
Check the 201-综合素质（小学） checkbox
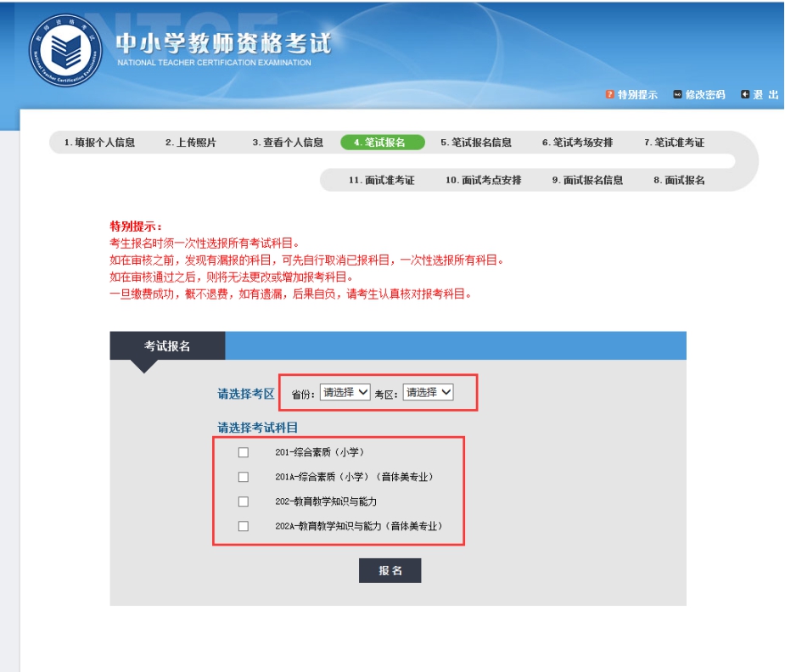[244, 452]
